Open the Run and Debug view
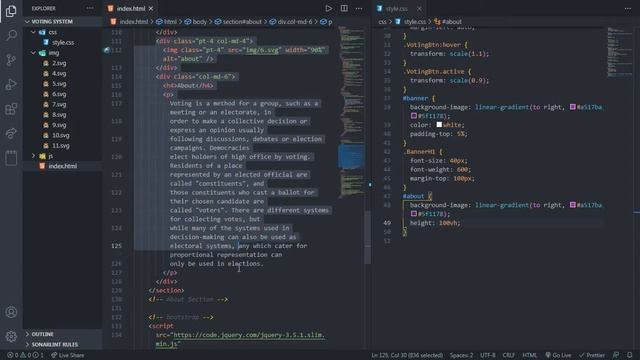 [11, 84]
